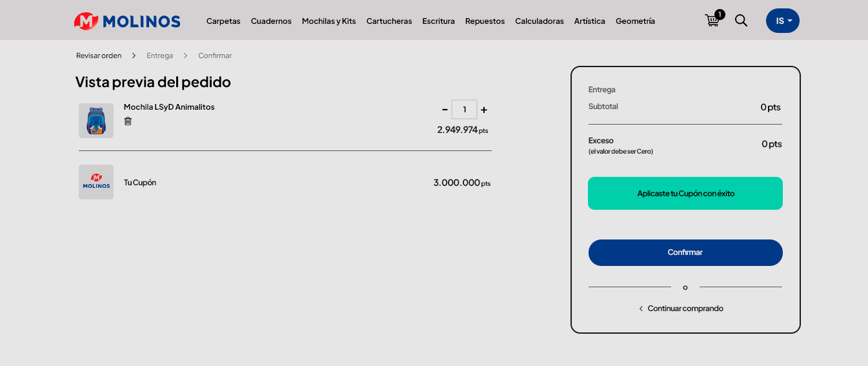Open Mochila LSyD Animalitos product name
The image size is (868, 366).
click(x=169, y=107)
